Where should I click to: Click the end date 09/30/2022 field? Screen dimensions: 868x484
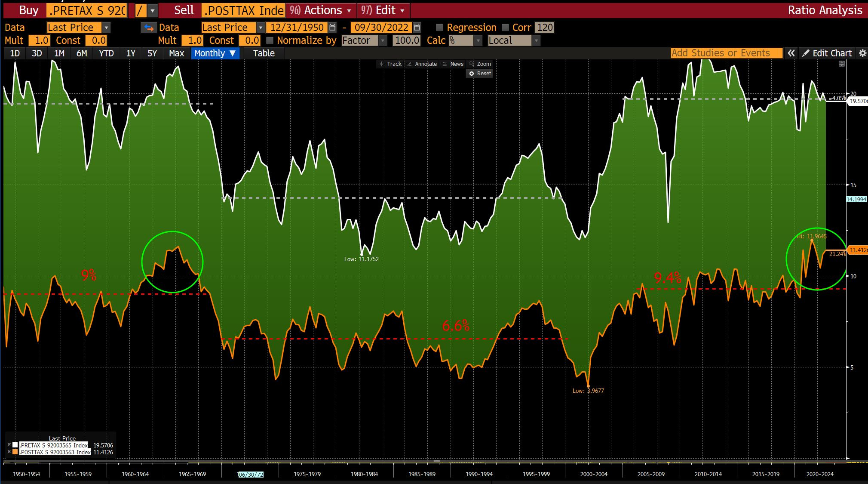[x=381, y=28]
